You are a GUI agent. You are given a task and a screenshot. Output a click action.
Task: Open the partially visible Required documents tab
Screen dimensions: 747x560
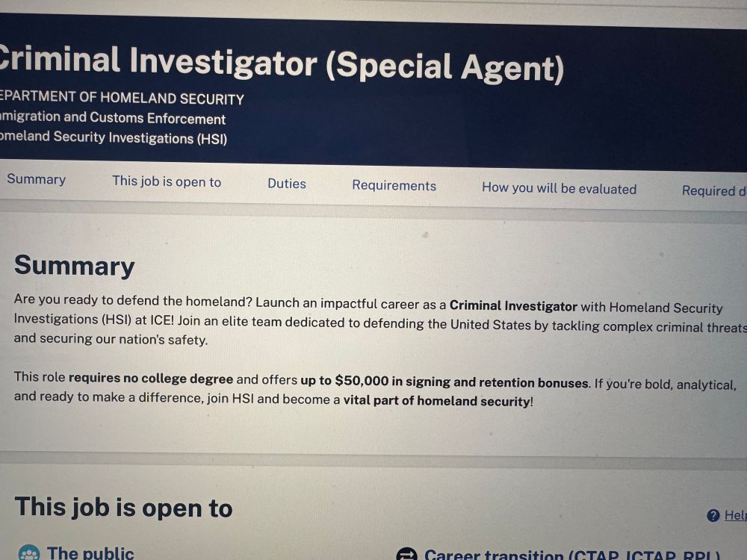coord(714,190)
